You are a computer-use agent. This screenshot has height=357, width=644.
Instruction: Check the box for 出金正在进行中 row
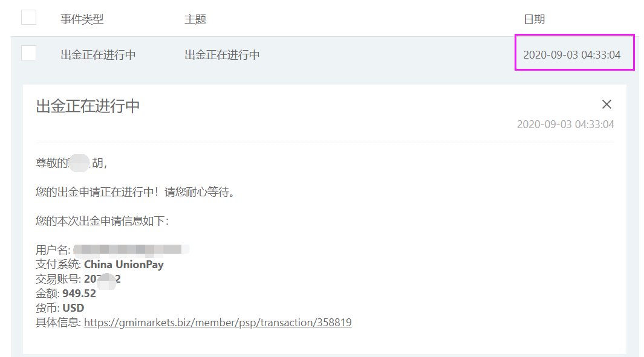pos(29,53)
